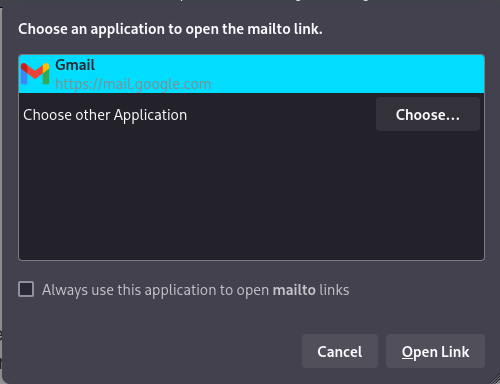The height and width of the screenshot is (384, 500).
Task: Cancel the mailto application dialog
Action: (340, 351)
